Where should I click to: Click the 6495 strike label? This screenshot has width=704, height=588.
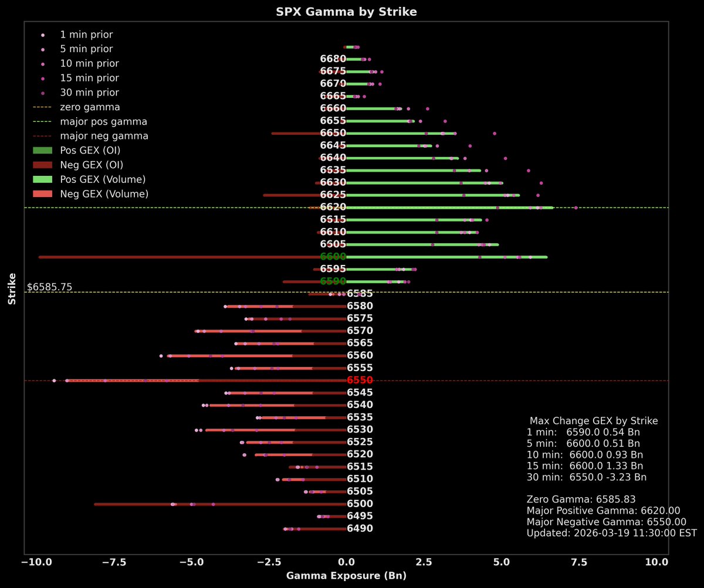pos(360,516)
